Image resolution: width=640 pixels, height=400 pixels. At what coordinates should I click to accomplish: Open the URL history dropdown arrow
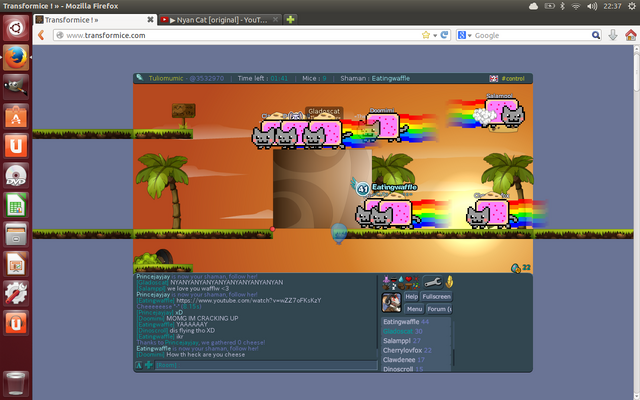pos(435,36)
